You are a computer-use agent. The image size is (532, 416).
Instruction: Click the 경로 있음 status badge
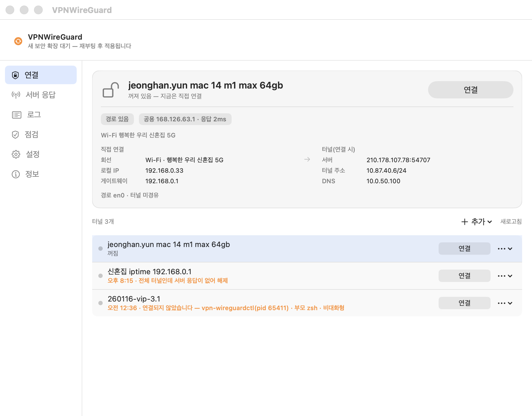[x=117, y=119]
